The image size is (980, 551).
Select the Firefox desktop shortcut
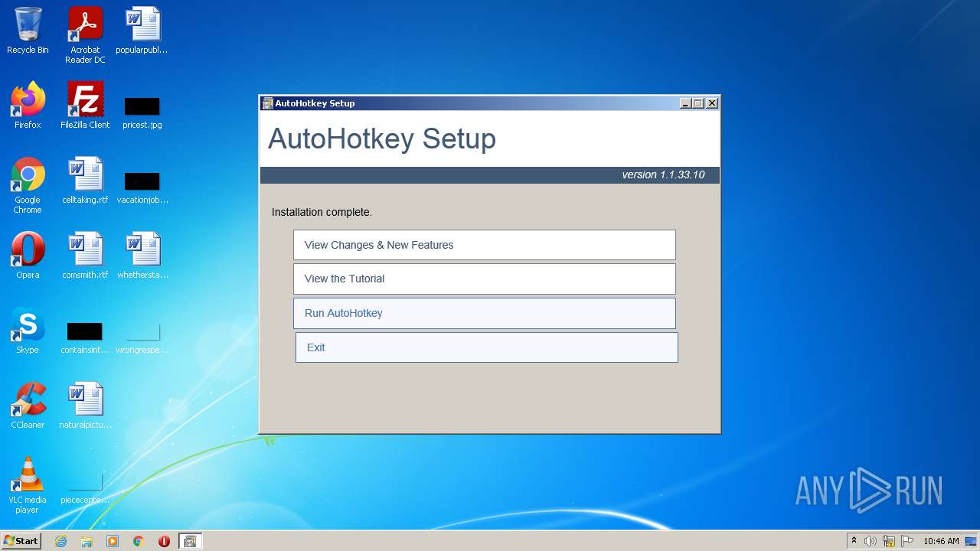click(x=28, y=106)
